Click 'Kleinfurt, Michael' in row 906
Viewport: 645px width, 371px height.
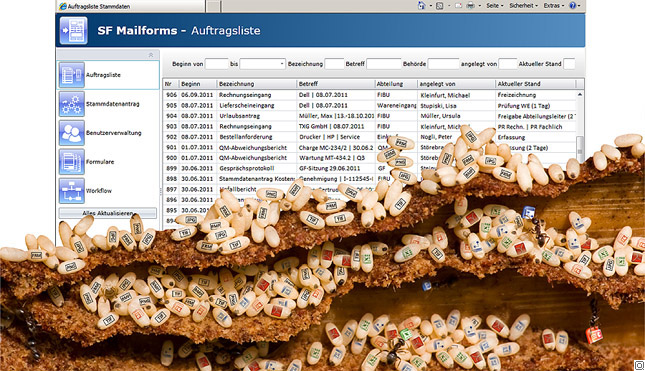click(445, 95)
